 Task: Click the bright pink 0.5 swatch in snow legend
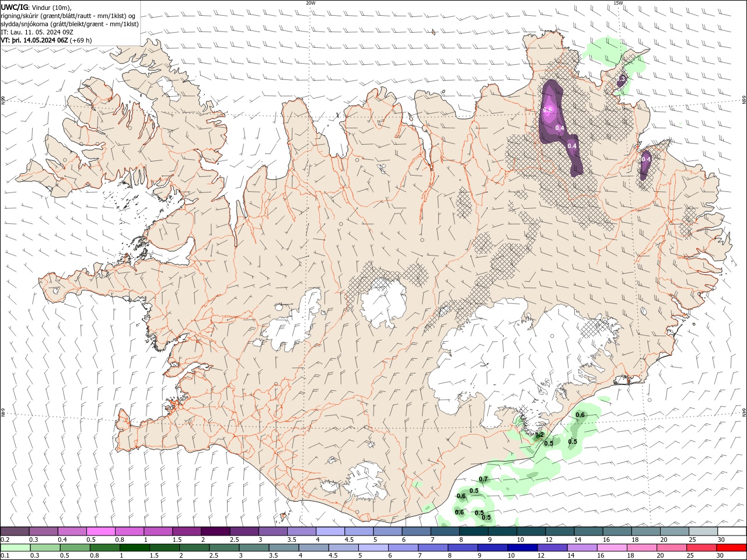101,531
